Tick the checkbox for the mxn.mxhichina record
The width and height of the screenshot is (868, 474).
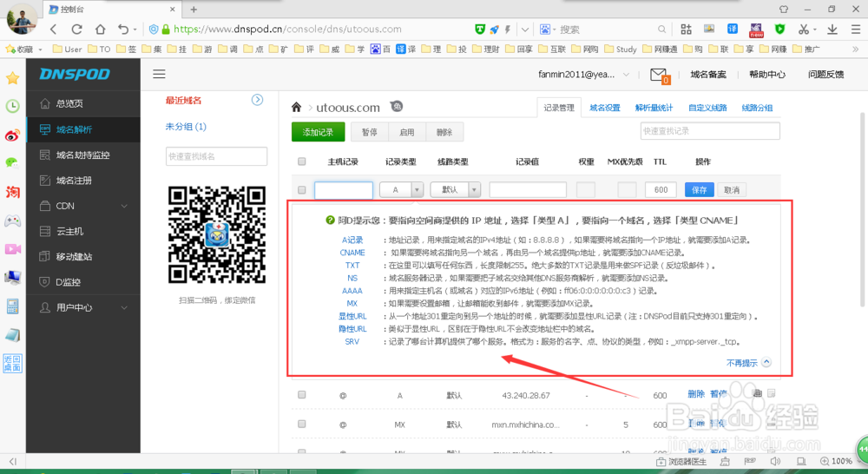pos(302,425)
